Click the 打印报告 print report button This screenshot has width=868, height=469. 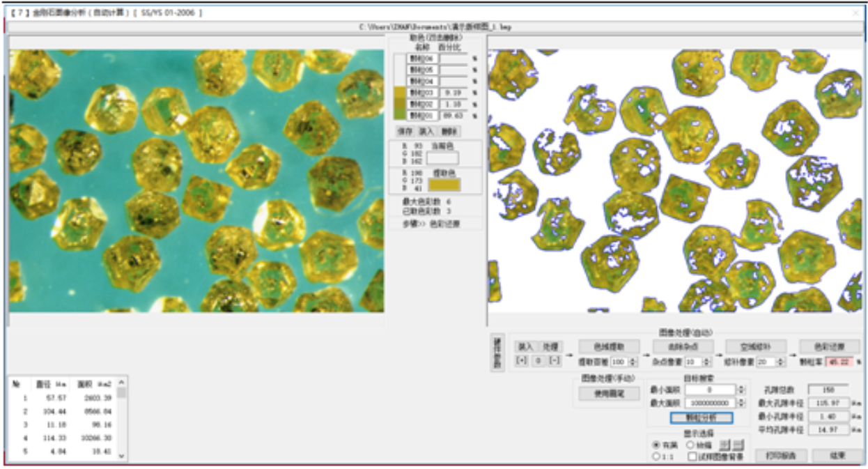780,456
